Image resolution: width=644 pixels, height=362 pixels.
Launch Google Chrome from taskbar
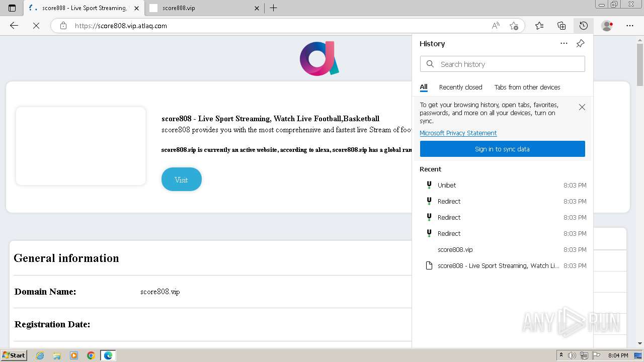click(91, 355)
